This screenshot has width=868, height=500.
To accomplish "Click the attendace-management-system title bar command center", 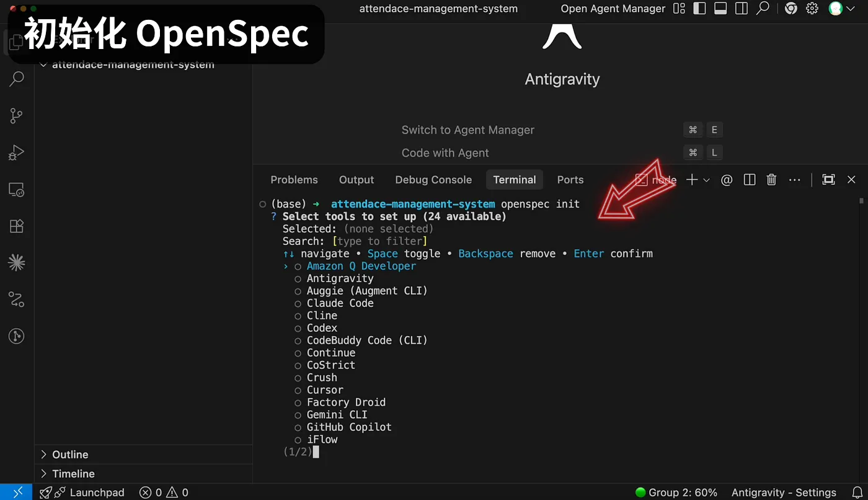I will pos(438,9).
